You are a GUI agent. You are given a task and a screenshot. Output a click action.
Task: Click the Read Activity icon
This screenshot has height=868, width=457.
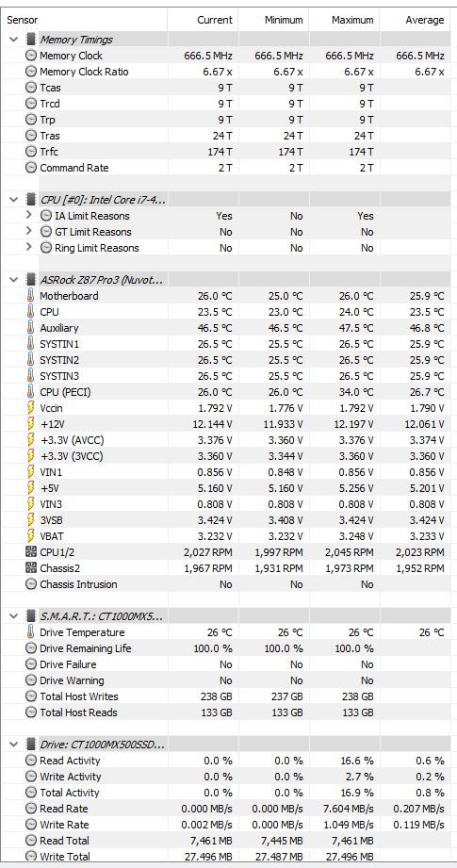[31, 761]
